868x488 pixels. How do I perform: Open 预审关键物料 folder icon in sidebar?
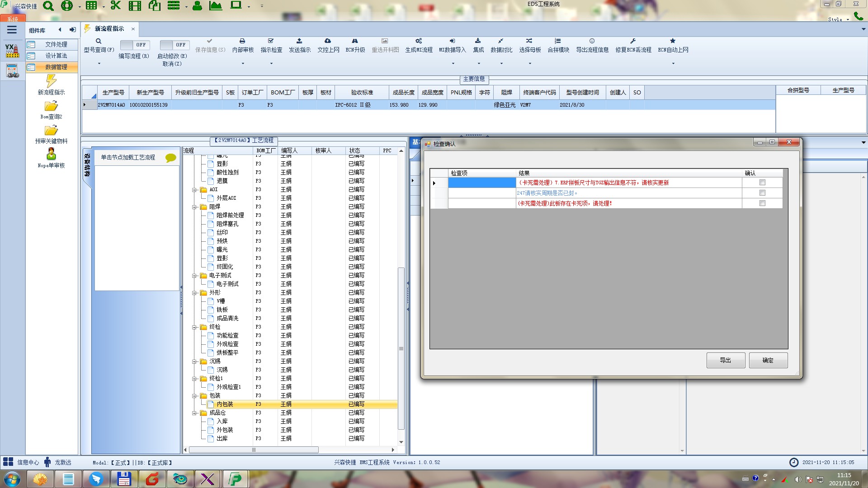click(51, 131)
